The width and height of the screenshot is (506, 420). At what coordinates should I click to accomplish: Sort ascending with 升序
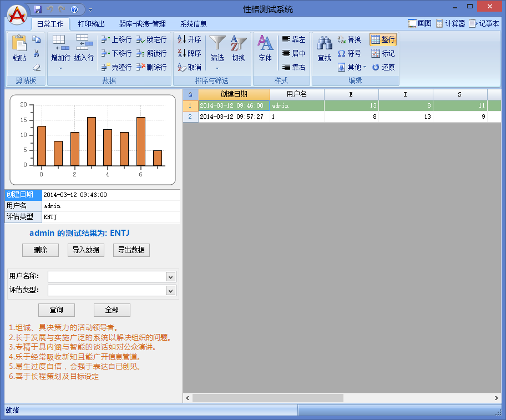(189, 39)
